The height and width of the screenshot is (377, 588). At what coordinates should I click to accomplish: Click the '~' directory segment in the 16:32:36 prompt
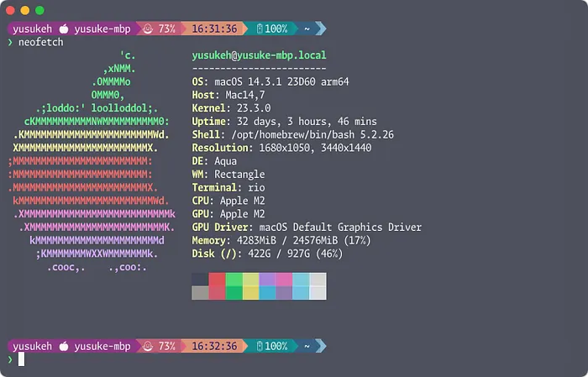pyautogui.click(x=307, y=346)
